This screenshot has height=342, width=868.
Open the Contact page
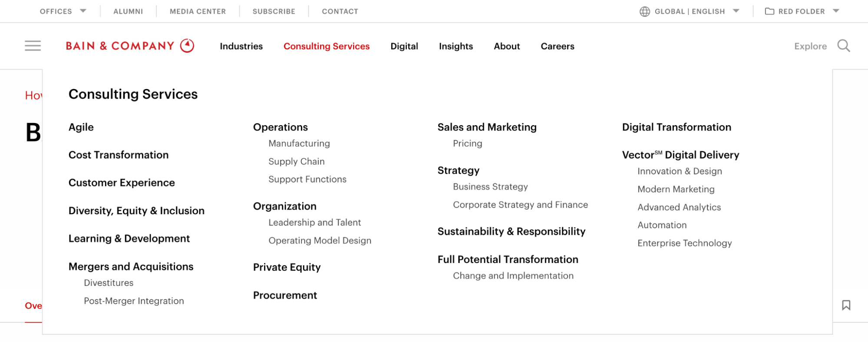click(340, 11)
